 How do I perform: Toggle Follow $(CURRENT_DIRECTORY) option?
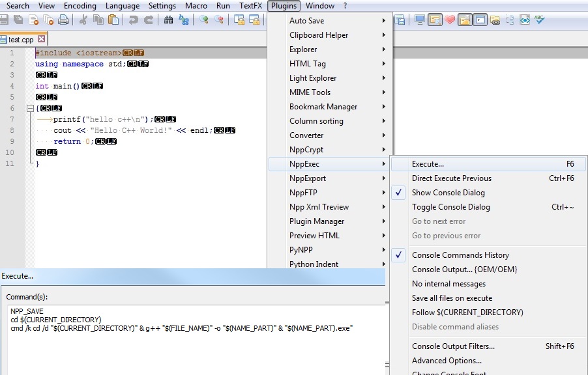pyautogui.click(x=467, y=312)
